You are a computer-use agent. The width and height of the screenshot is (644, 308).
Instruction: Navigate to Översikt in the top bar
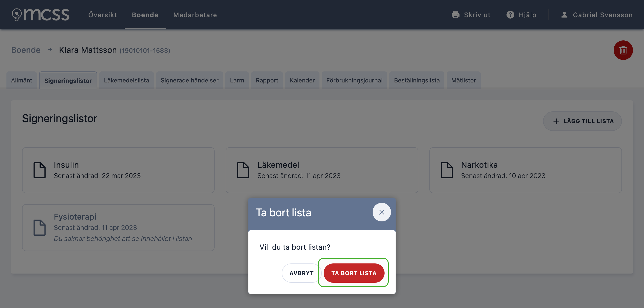[x=103, y=15]
